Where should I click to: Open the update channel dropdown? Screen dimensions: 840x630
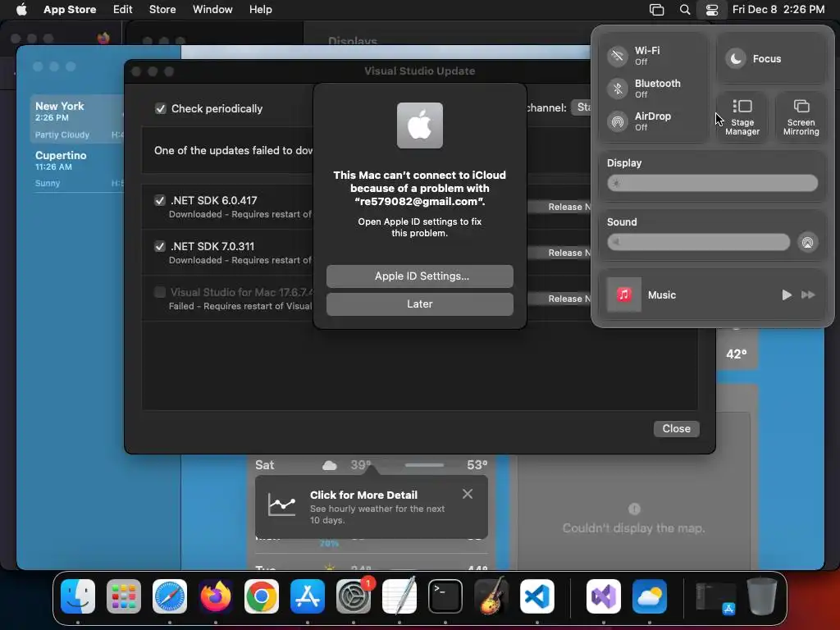[x=582, y=107]
